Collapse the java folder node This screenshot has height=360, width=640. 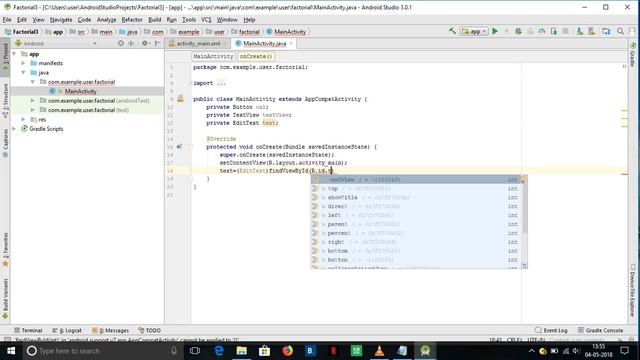(x=23, y=73)
